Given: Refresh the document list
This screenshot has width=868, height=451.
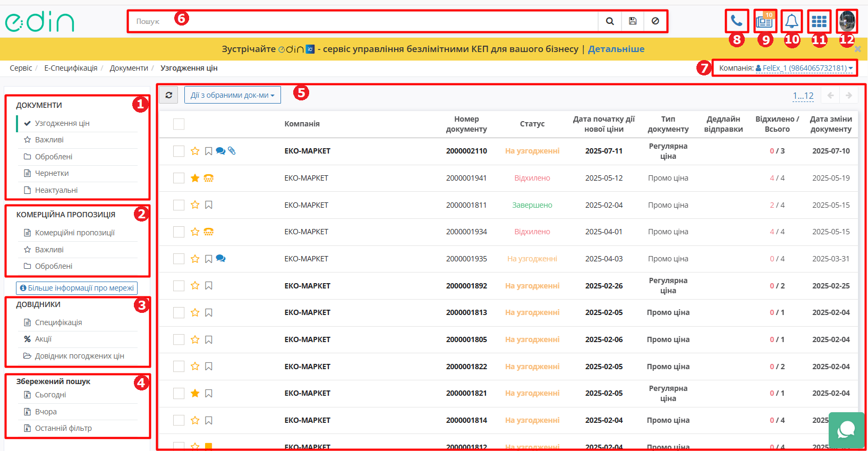Looking at the screenshot, I should pyautogui.click(x=169, y=95).
